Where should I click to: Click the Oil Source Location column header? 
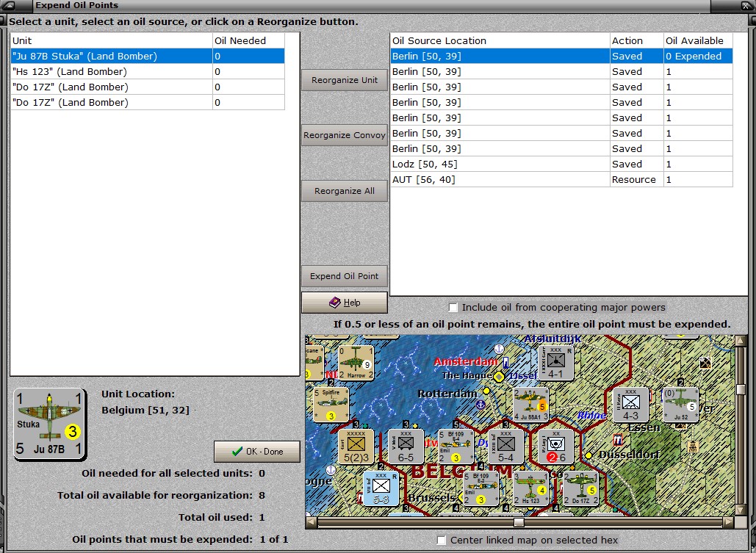pos(500,40)
